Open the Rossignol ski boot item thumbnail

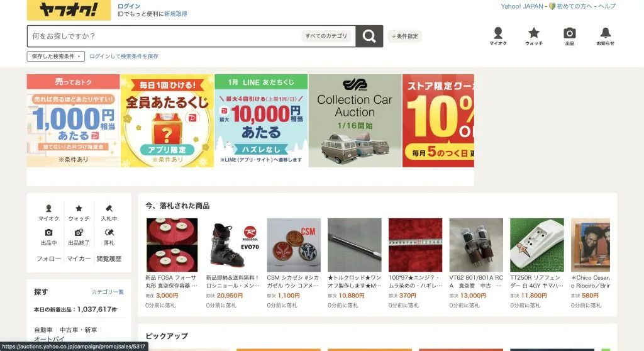233,245
